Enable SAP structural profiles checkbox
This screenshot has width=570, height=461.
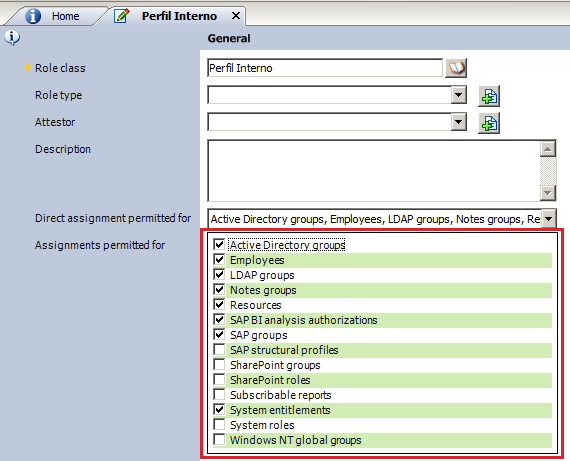[x=219, y=350]
